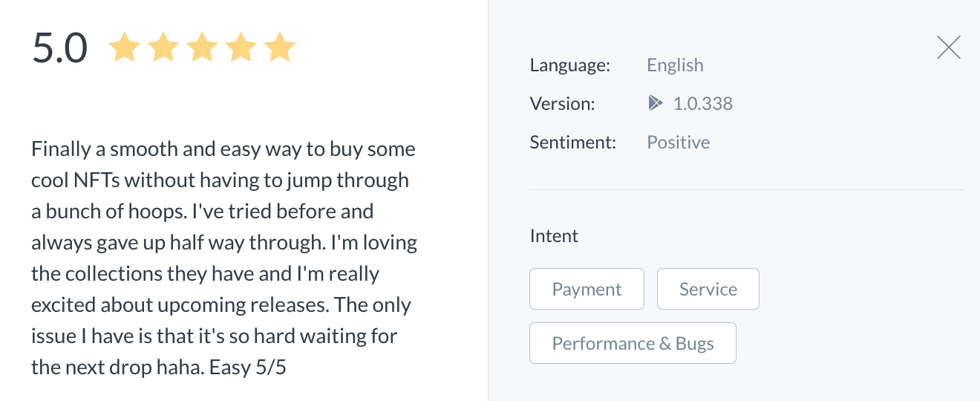Click the Performance & Bugs intent tag
Screen dimensions: 980x401
click(x=633, y=343)
